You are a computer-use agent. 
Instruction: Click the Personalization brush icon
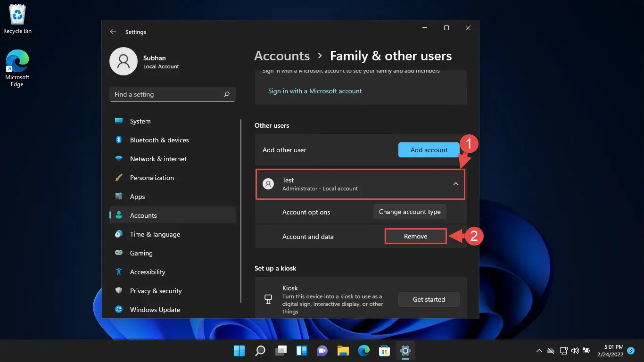coord(119,178)
